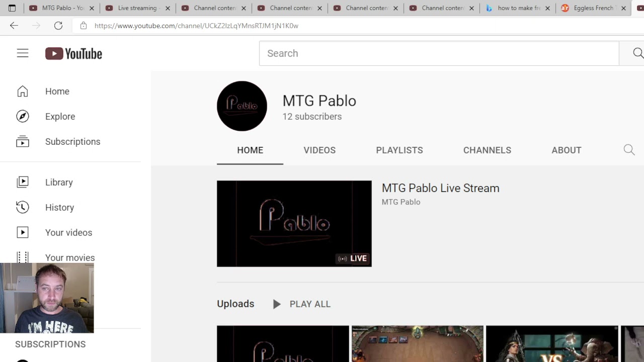Open the hamburger guide menu
The height and width of the screenshot is (362, 644).
(23, 53)
